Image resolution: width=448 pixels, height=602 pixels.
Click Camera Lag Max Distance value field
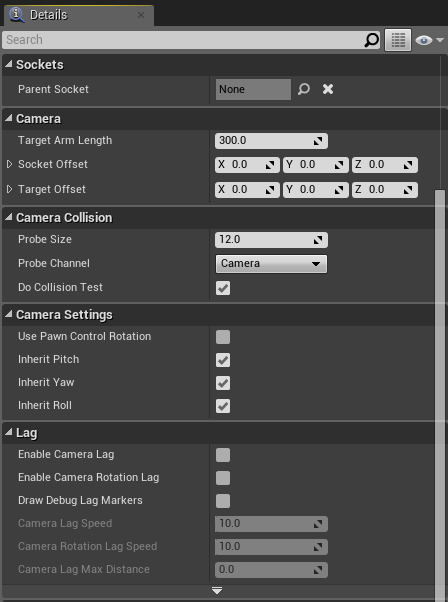coord(271,570)
